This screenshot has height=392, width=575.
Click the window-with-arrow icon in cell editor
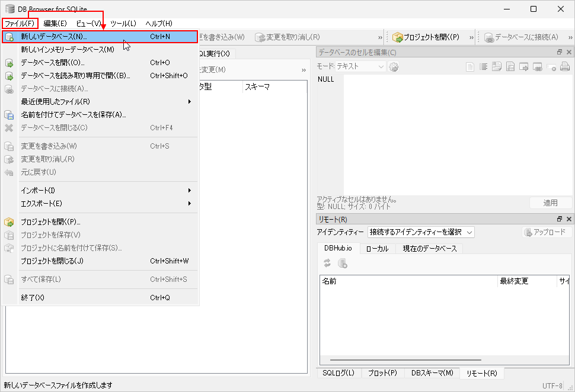[524, 67]
